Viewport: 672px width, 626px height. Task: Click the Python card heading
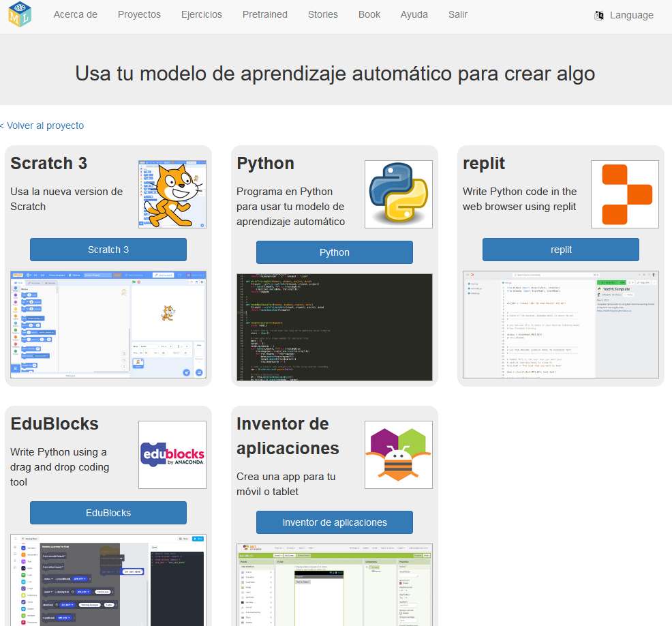[266, 164]
